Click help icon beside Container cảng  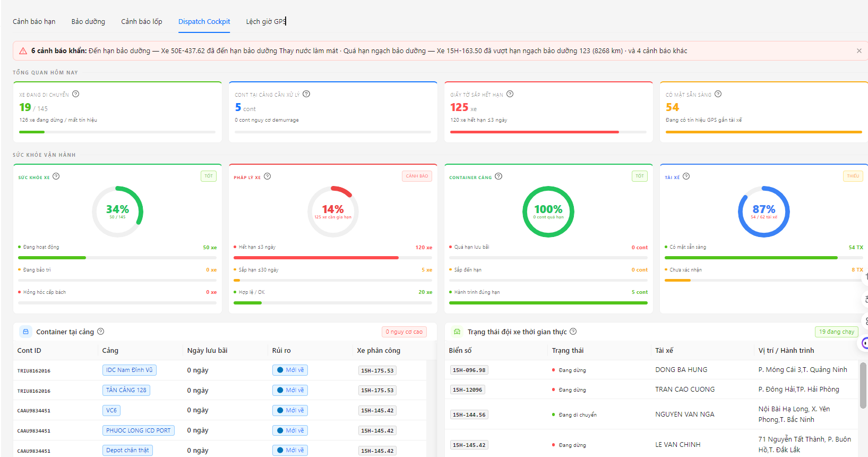click(x=499, y=176)
